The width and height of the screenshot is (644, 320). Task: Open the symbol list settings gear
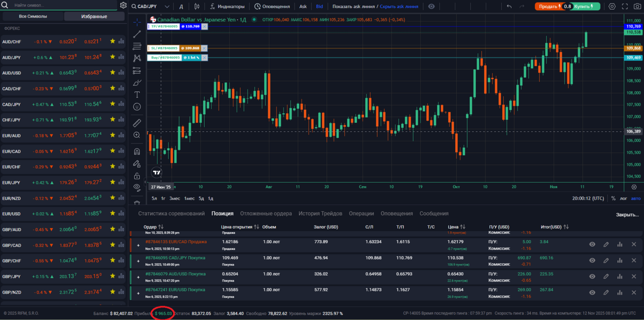(123, 5)
